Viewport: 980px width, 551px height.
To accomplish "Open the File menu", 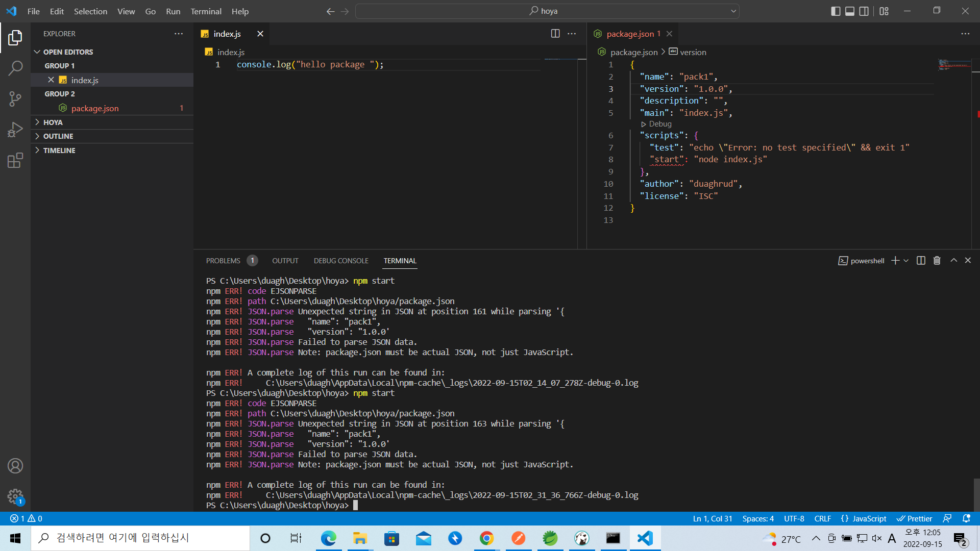I will coord(34,11).
